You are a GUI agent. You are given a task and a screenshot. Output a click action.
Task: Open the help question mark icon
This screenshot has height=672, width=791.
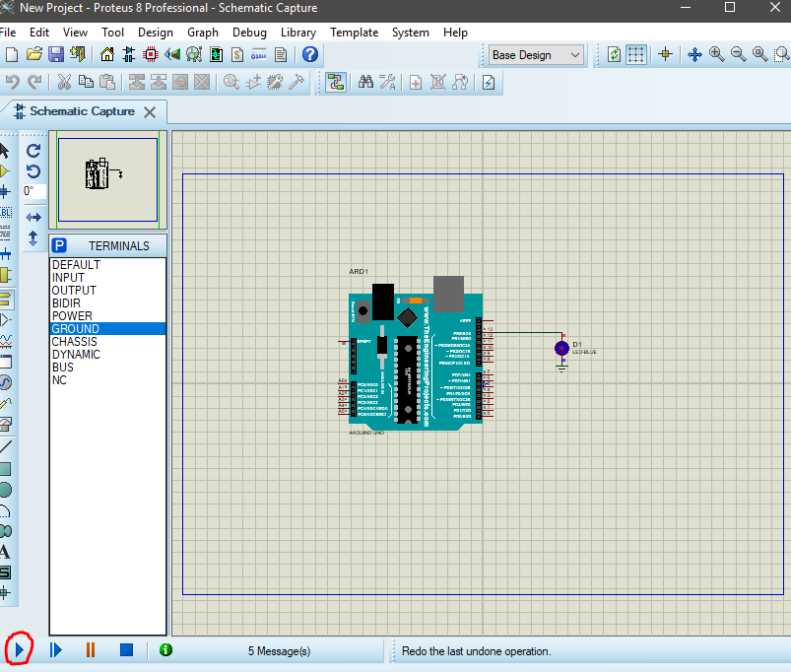tap(309, 55)
